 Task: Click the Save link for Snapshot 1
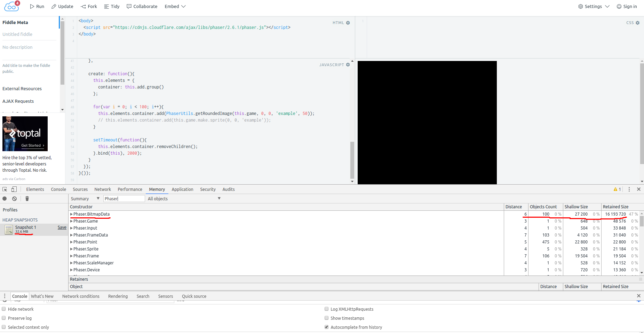(x=62, y=227)
